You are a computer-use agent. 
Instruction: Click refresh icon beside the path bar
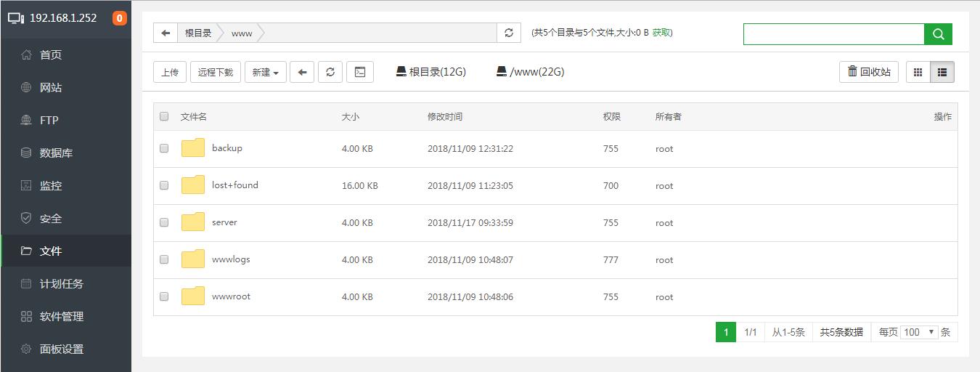coord(508,33)
